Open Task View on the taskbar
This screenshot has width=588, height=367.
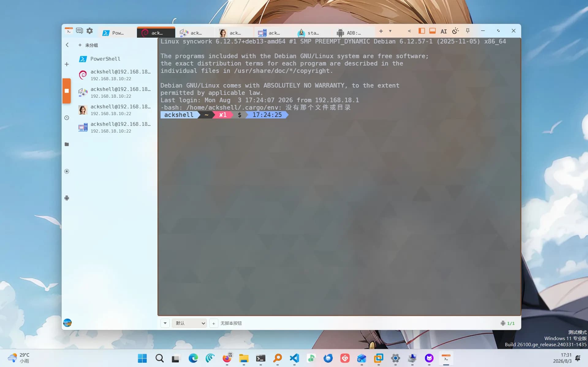click(x=176, y=358)
